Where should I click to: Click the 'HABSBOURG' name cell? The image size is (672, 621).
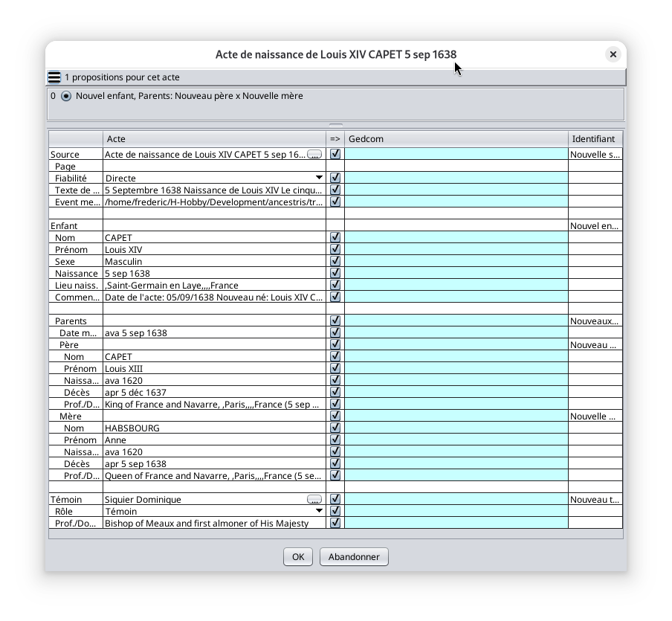[214, 428]
